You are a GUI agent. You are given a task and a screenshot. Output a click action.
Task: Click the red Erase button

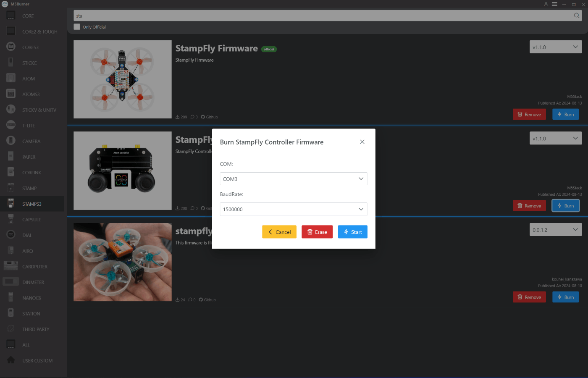pos(317,232)
